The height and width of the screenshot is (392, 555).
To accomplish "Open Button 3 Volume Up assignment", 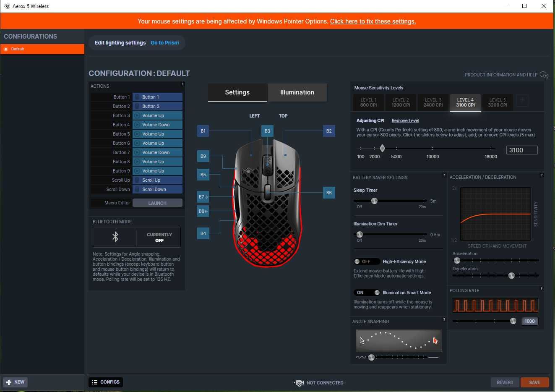I will pyautogui.click(x=157, y=115).
